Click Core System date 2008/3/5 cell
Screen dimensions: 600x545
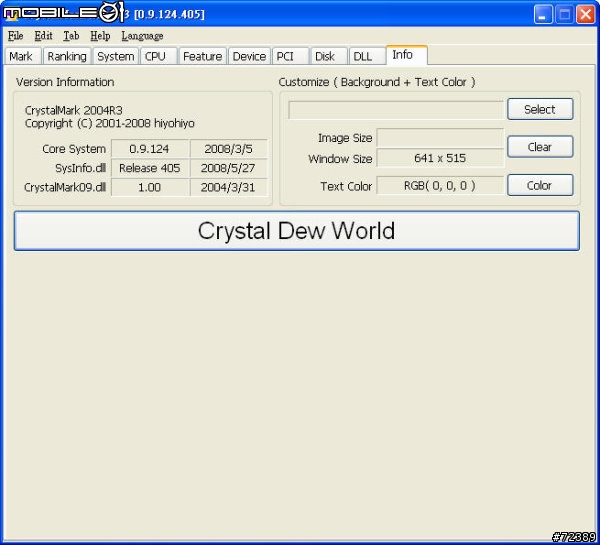point(228,149)
